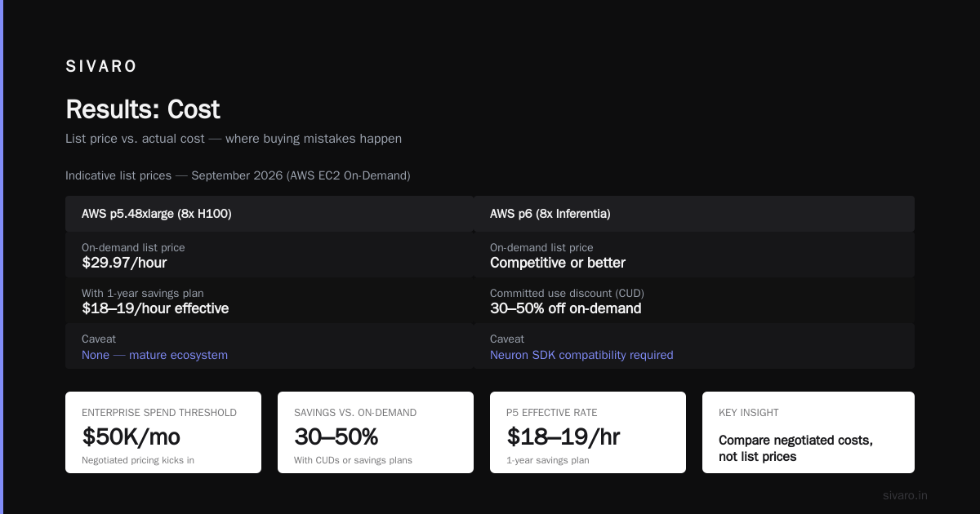Open the 'None — mature ecosystem' caveat link

(x=154, y=355)
